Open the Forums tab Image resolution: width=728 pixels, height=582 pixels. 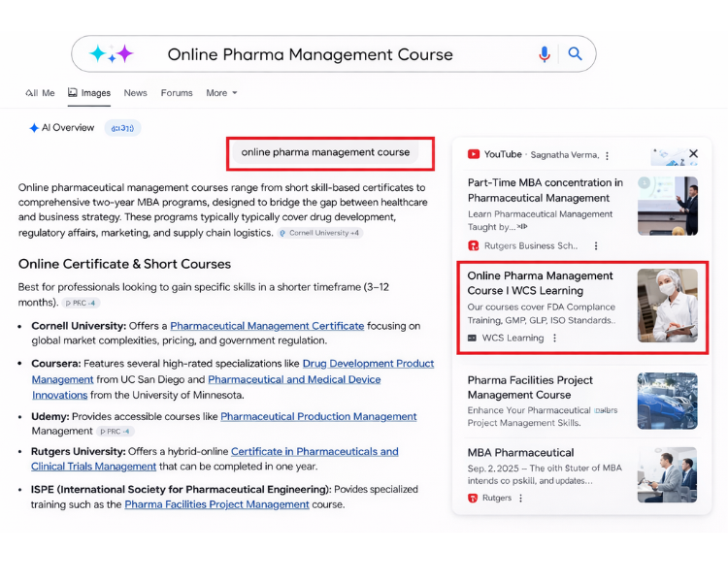click(177, 93)
